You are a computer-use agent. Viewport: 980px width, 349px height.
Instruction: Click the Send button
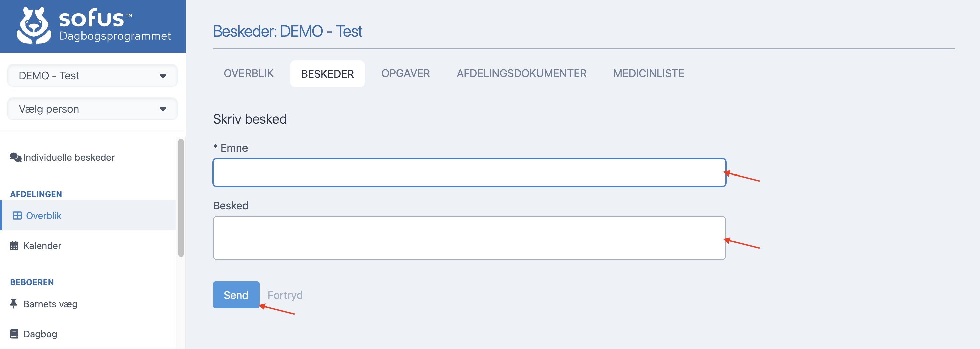[x=236, y=295]
